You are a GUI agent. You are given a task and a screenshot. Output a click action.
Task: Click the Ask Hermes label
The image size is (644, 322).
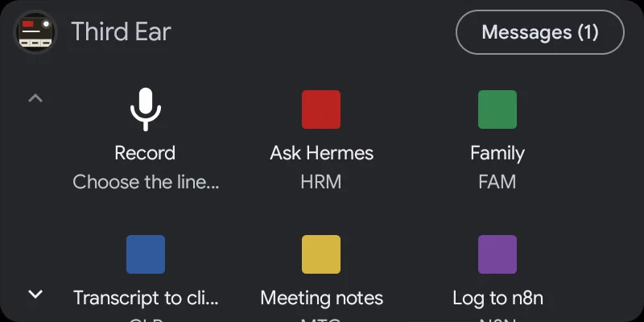click(321, 153)
